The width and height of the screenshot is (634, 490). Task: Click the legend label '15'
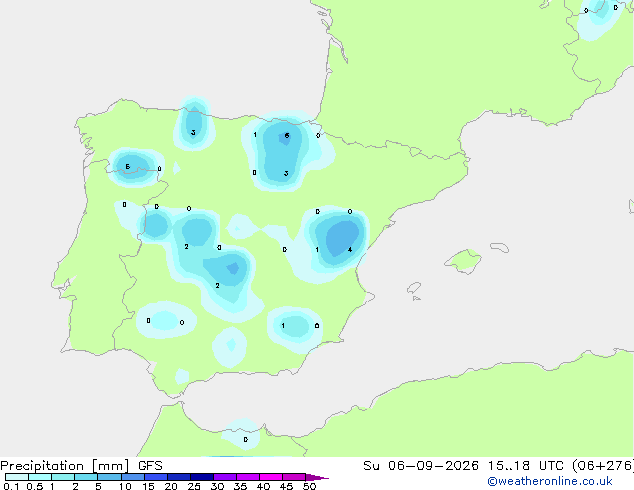pyautogui.click(x=148, y=486)
